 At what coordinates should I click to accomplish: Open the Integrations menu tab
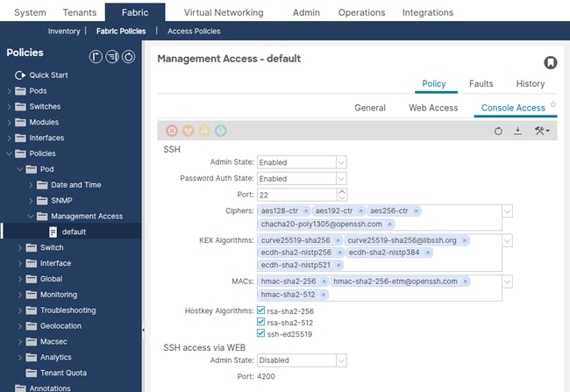[428, 12]
